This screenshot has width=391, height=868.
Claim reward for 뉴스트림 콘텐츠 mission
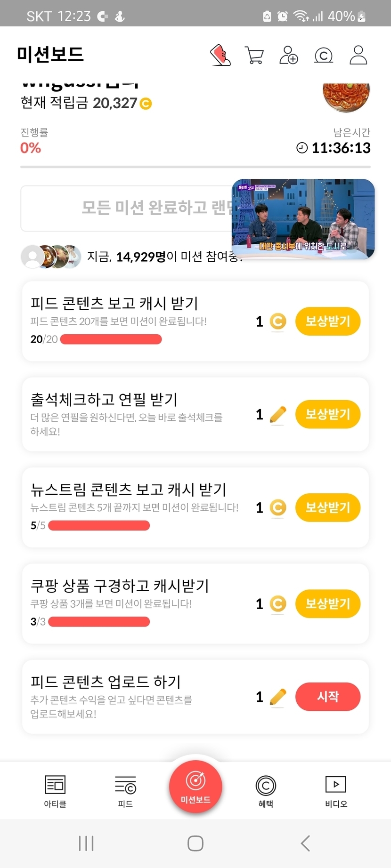pyautogui.click(x=327, y=507)
